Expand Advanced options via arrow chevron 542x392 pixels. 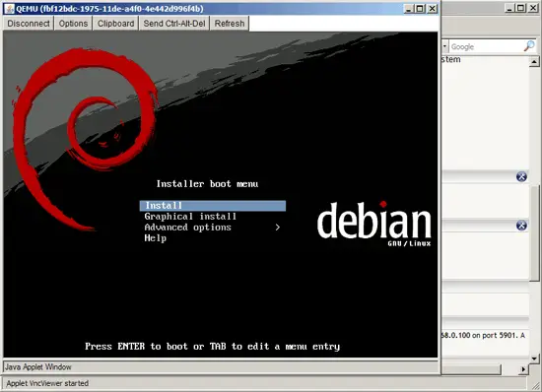pos(278,228)
